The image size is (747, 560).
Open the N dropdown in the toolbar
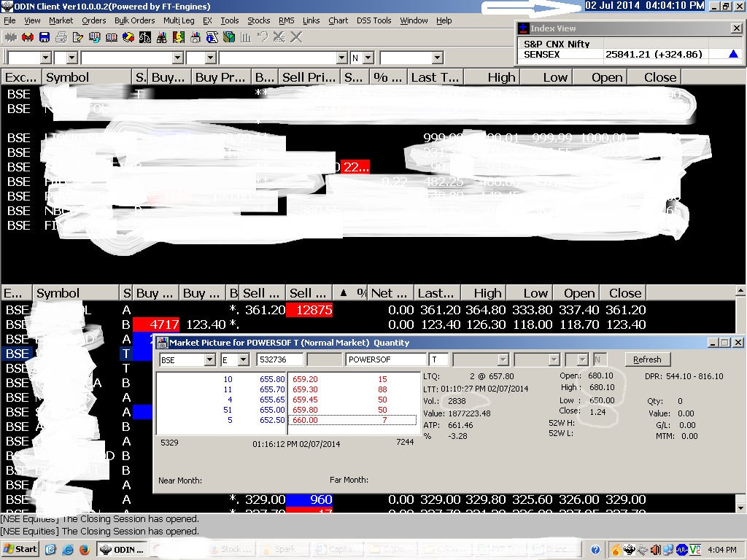tap(368, 58)
